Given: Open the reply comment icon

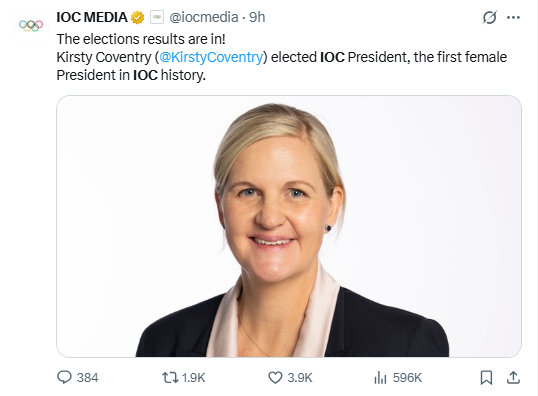Looking at the screenshot, I should [x=64, y=377].
